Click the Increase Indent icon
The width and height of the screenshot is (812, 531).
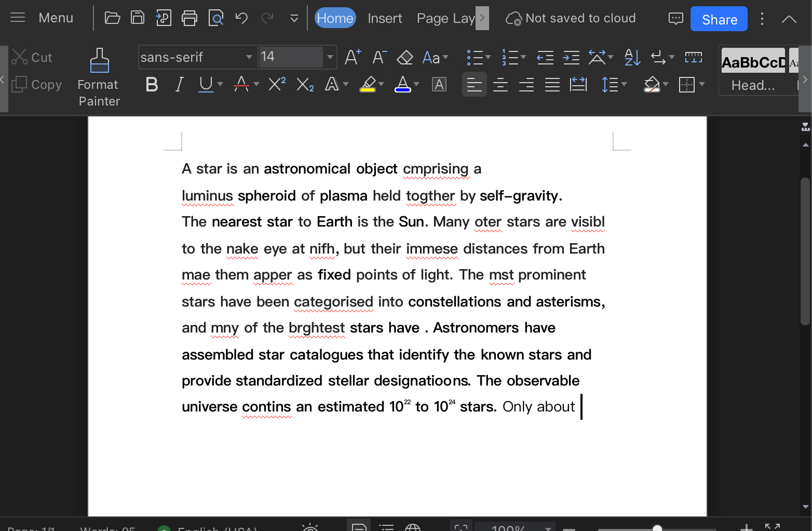click(x=571, y=57)
